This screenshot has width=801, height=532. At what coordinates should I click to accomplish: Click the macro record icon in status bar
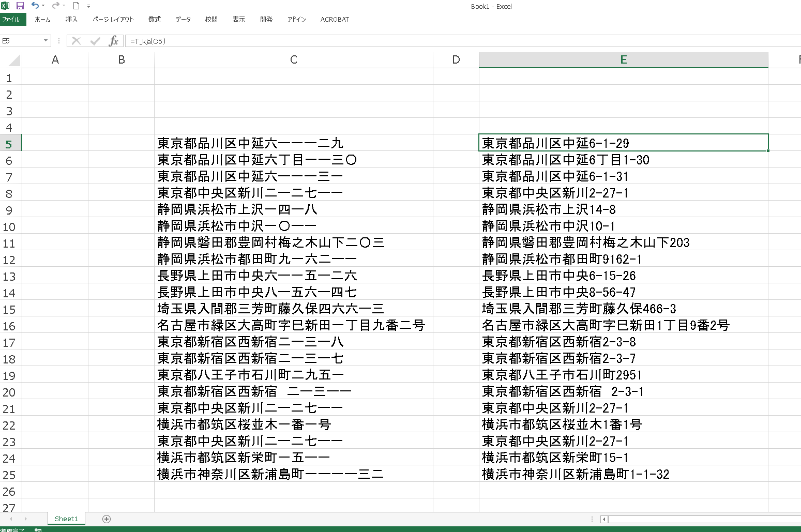click(38, 529)
